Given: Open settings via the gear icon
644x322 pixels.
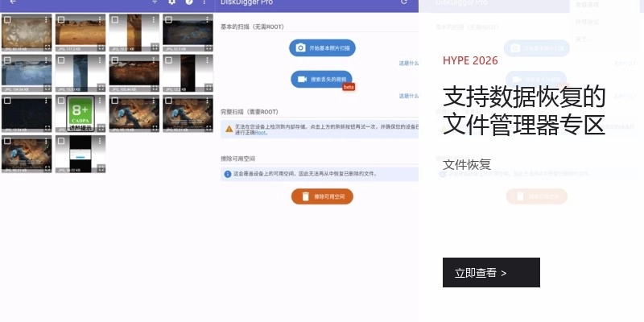Looking at the screenshot, I should point(171,2).
